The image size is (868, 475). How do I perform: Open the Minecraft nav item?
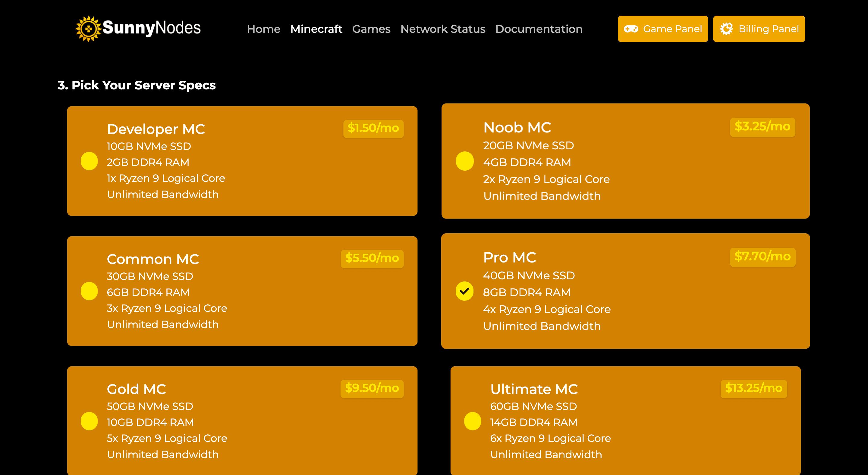pyautogui.click(x=316, y=29)
